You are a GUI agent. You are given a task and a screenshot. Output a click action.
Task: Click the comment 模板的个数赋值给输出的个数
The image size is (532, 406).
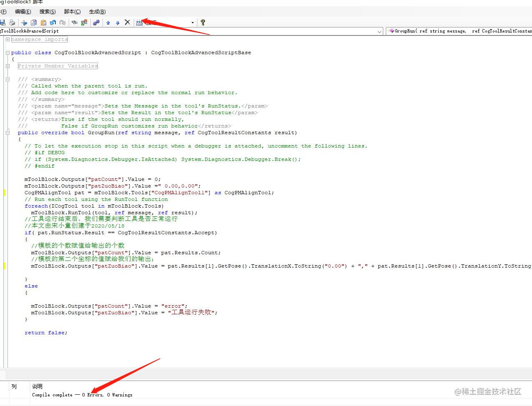click(78, 246)
